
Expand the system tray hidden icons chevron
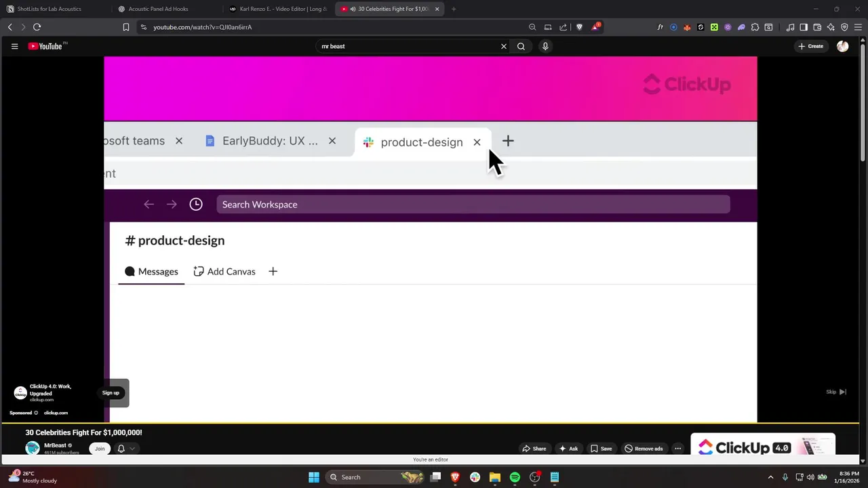[770, 477]
